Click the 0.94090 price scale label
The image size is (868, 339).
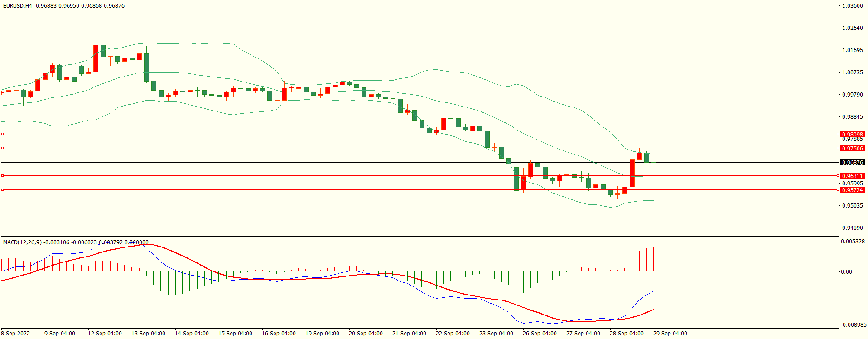pos(852,228)
